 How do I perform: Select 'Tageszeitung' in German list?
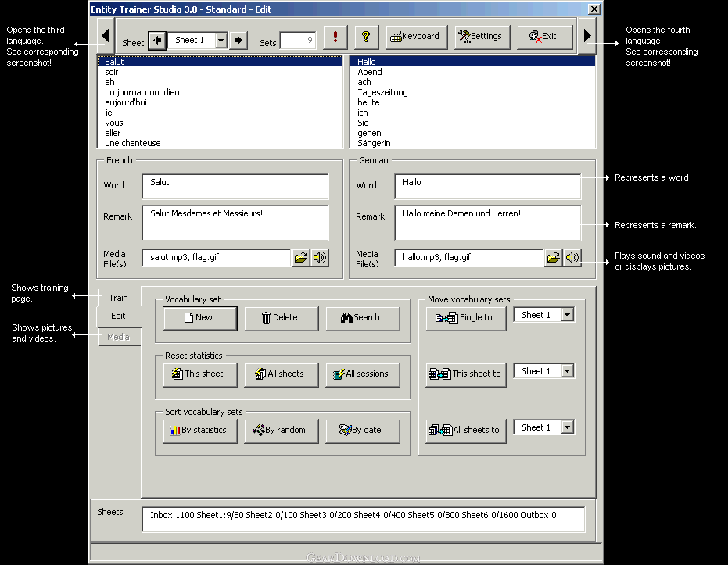[472, 92]
